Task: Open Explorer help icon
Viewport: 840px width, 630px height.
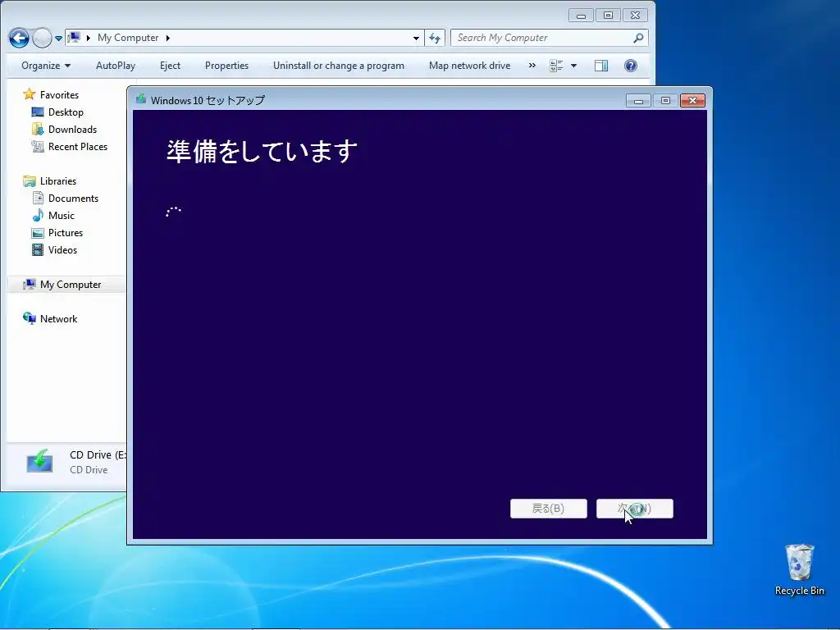Action: [631, 66]
